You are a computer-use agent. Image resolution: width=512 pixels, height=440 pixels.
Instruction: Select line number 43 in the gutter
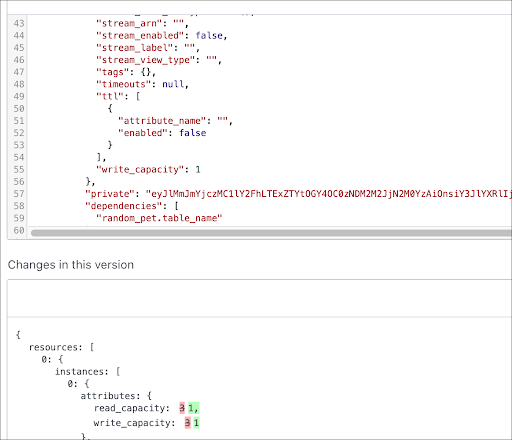(19, 23)
